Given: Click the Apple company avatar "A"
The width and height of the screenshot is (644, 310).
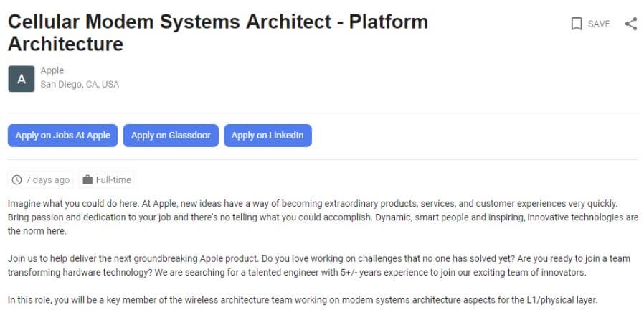Looking at the screenshot, I should 21,79.
